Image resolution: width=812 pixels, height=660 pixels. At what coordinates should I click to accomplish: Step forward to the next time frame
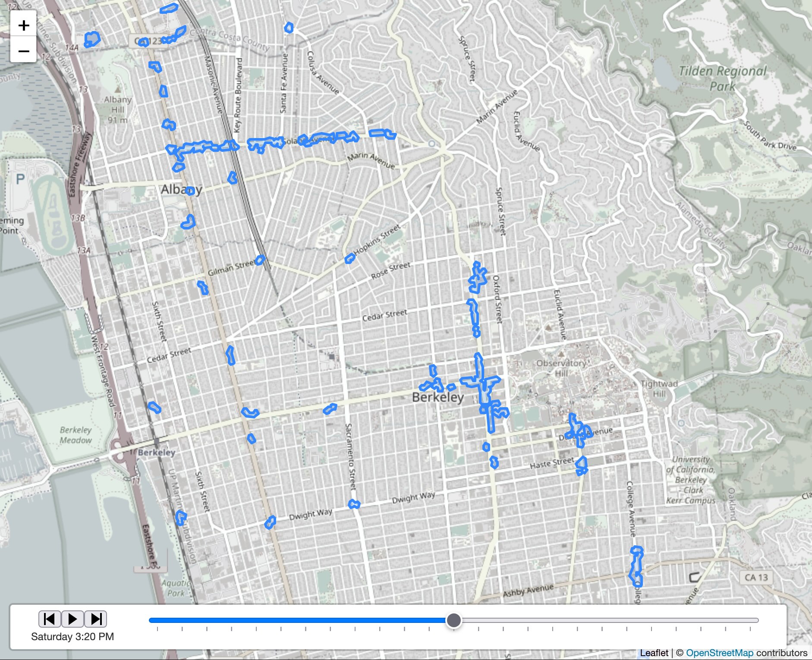(x=96, y=619)
